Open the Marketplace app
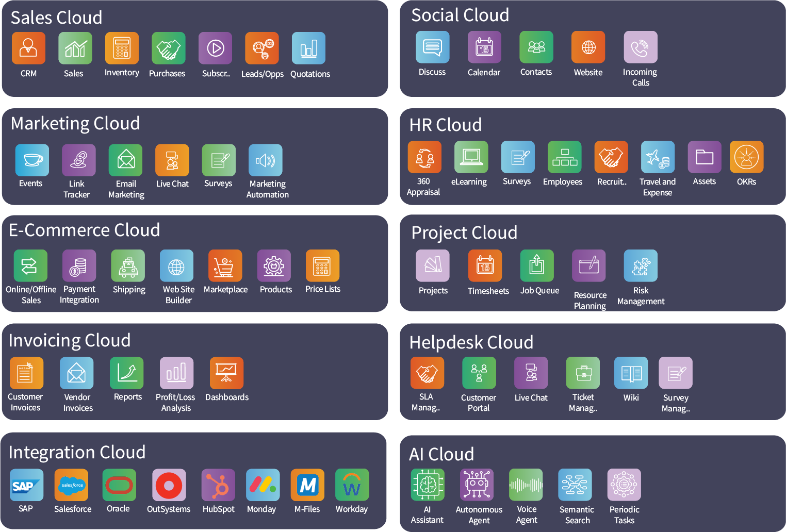The width and height of the screenshot is (786, 532). click(x=225, y=266)
